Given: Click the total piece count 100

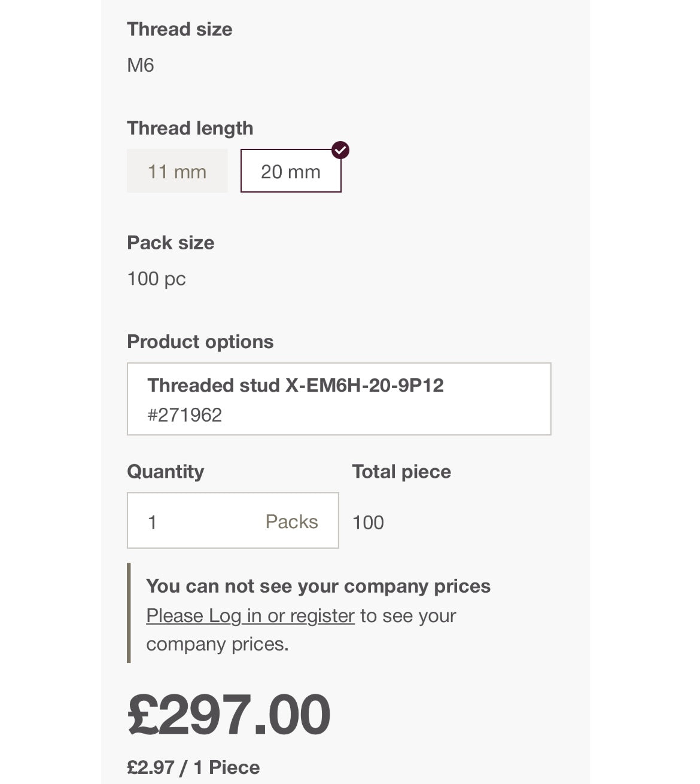Looking at the screenshot, I should click(368, 523).
